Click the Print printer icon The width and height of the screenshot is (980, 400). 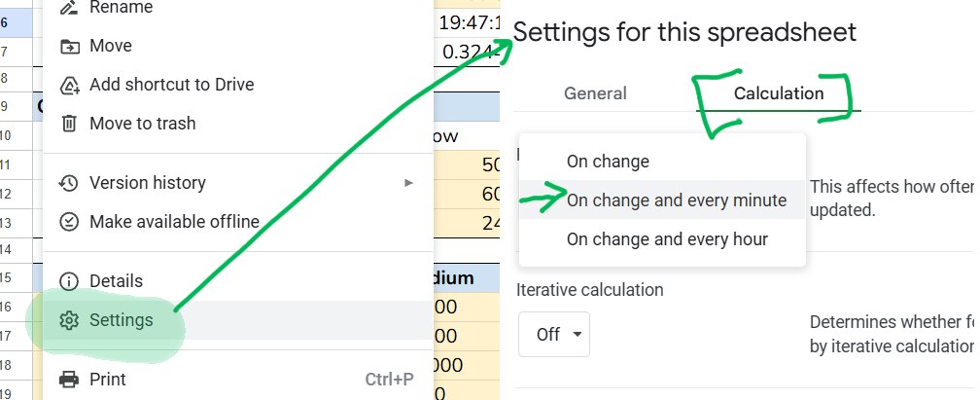point(69,380)
